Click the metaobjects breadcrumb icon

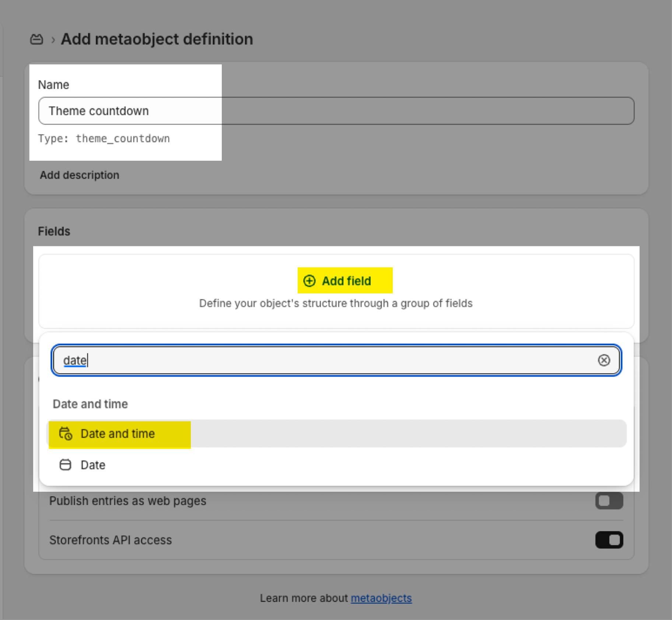click(x=36, y=39)
